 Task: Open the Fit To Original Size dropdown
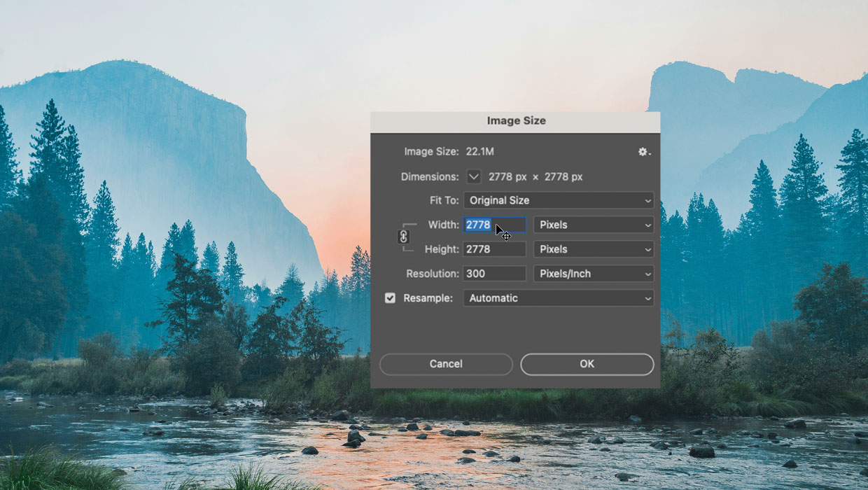pos(559,200)
